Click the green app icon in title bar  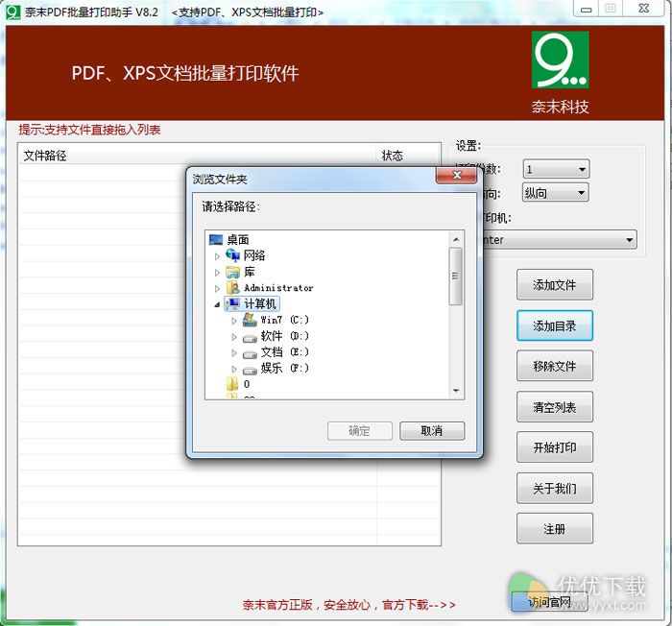tap(13, 12)
